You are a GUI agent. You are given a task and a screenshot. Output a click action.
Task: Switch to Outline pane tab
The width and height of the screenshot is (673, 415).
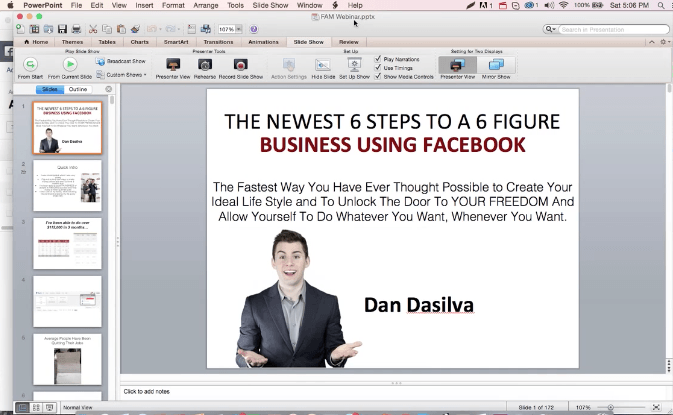tap(78, 89)
